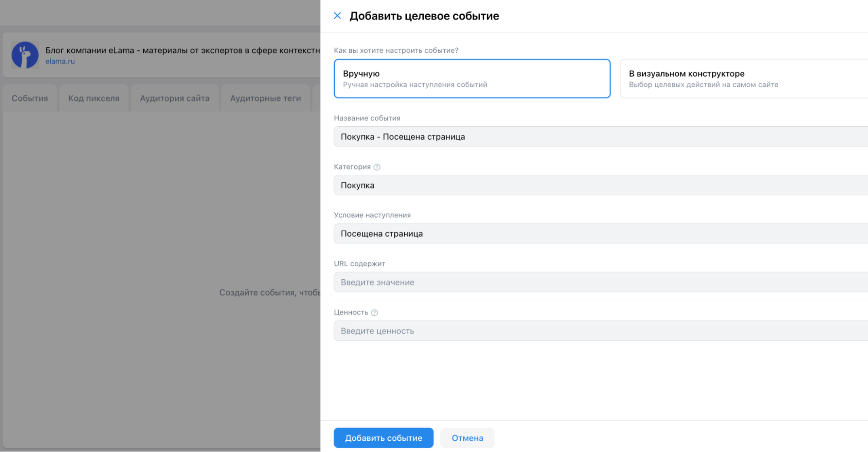Click the Добавить событие button
This screenshot has height=452, width=868.
(x=383, y=438)
